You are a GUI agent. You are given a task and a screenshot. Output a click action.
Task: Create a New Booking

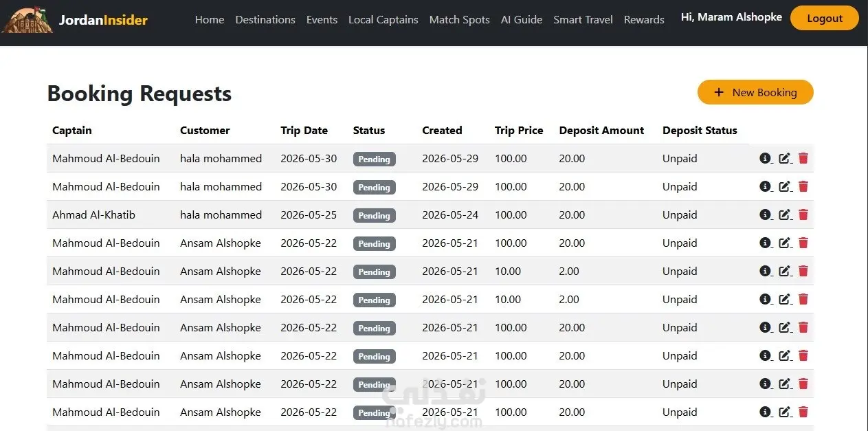tap(755, 92)
